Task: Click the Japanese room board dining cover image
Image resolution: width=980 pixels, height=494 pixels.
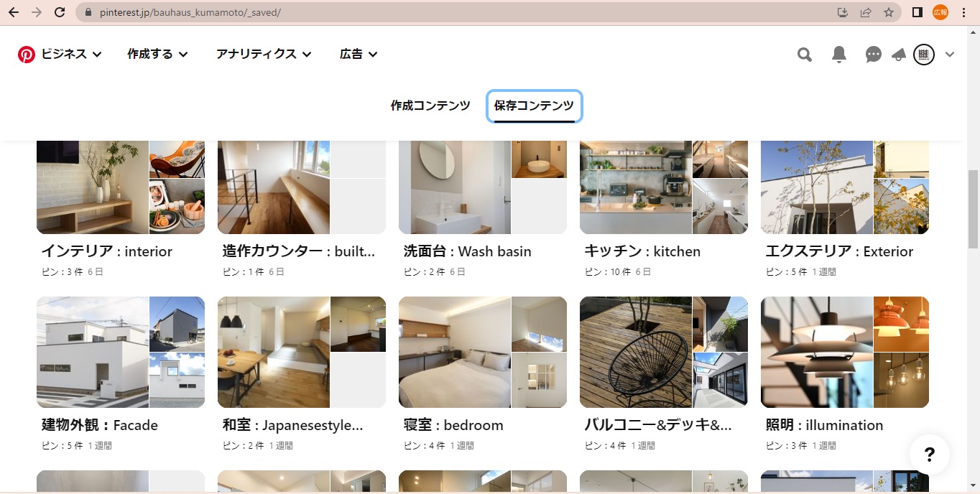Action: click(274, 352)
